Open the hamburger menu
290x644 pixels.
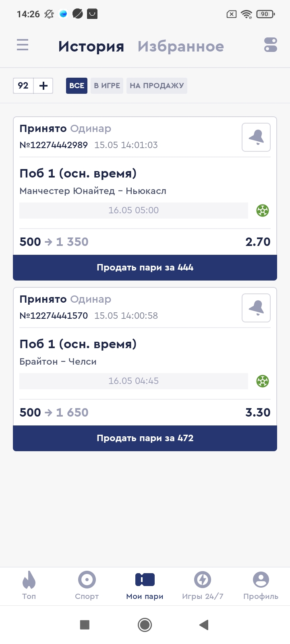[23, 45]
